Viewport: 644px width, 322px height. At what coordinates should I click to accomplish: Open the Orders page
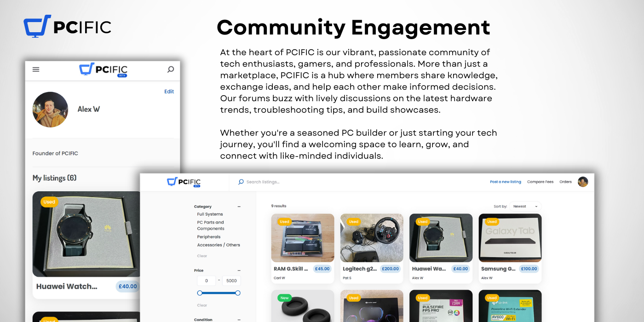click(x=565, y=182)
